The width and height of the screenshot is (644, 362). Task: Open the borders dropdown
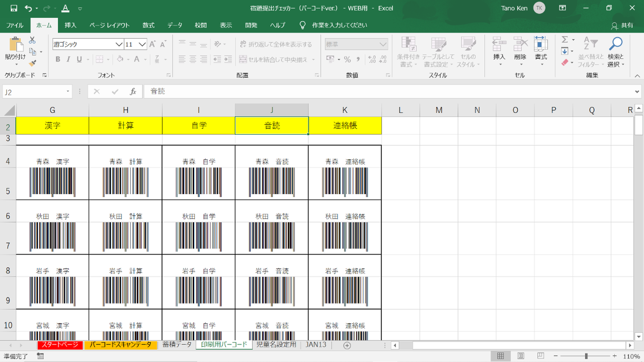tap(108, 59)
